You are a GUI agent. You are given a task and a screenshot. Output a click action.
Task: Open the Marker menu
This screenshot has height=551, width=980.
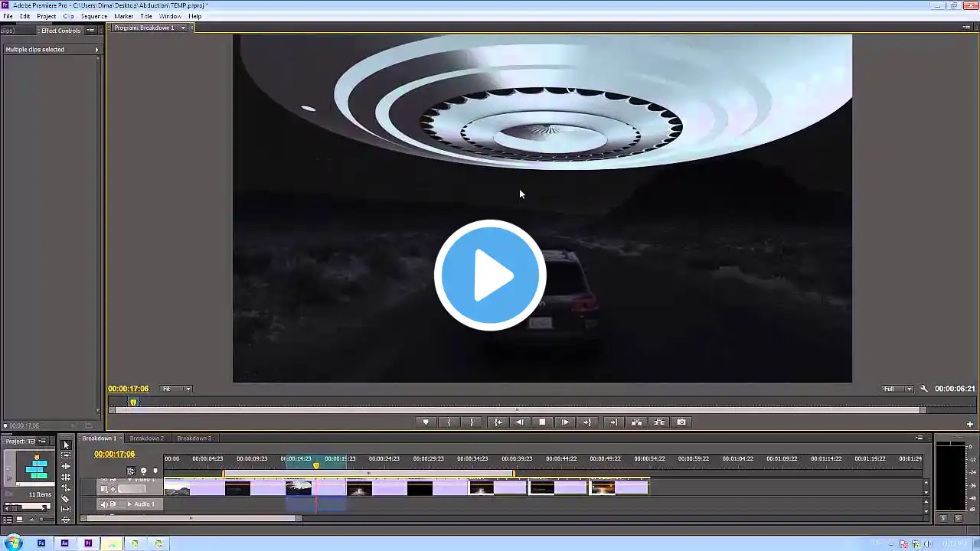[x=123, y=16]
